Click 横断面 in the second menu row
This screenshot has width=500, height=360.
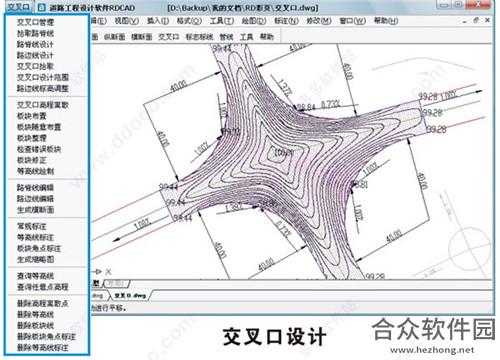tap(142, 37)
